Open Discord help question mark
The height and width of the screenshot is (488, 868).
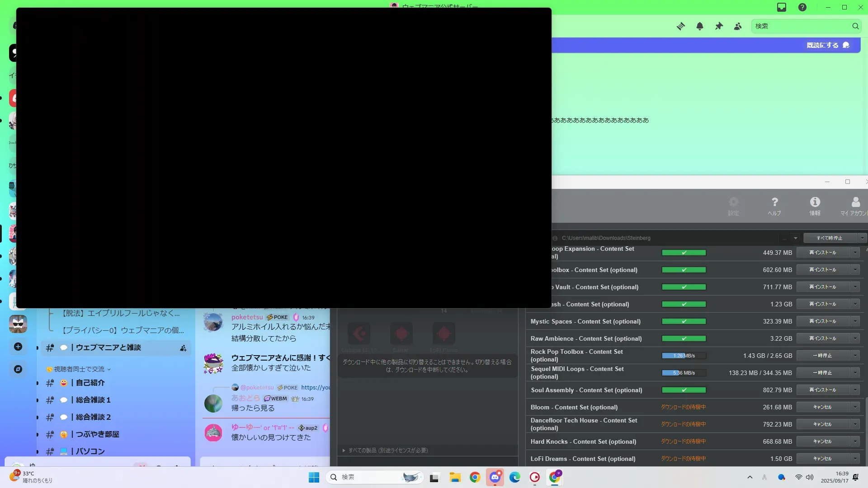point(802,7)
